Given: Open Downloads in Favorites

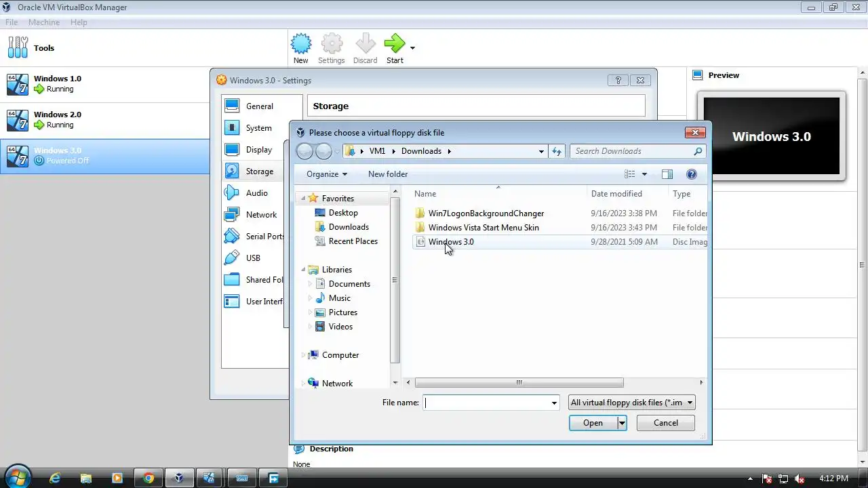Looking at the screenshot, I should [x=349, y=227].
